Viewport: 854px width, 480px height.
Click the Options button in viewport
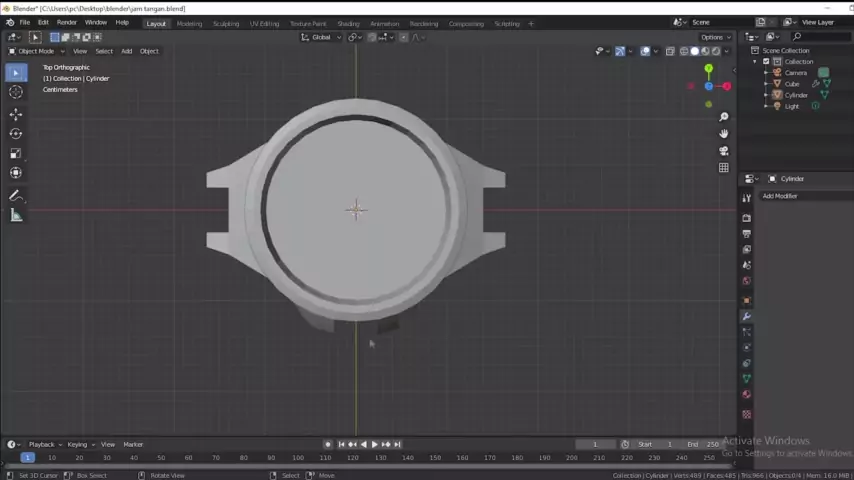pos(713,37)
